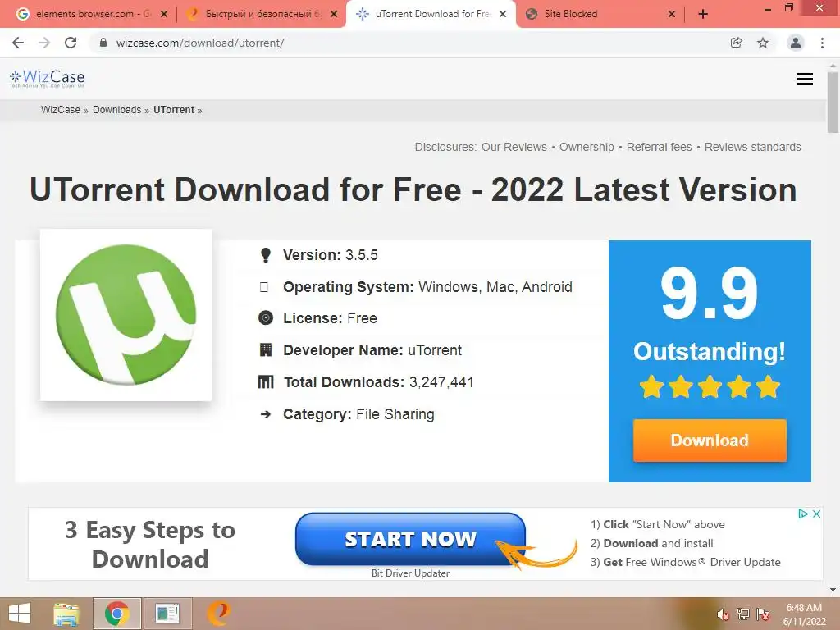Image resolution: width=840 pixels, height=630 pixels.
Task: Click the License: Free text
Action: [x=330, y=318]
